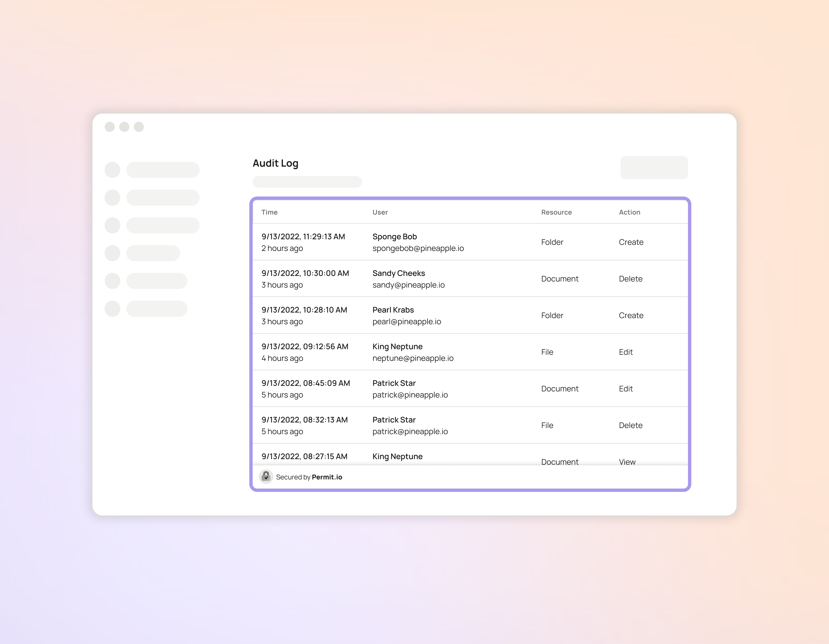Select the fourth sidebar icon

112,253
